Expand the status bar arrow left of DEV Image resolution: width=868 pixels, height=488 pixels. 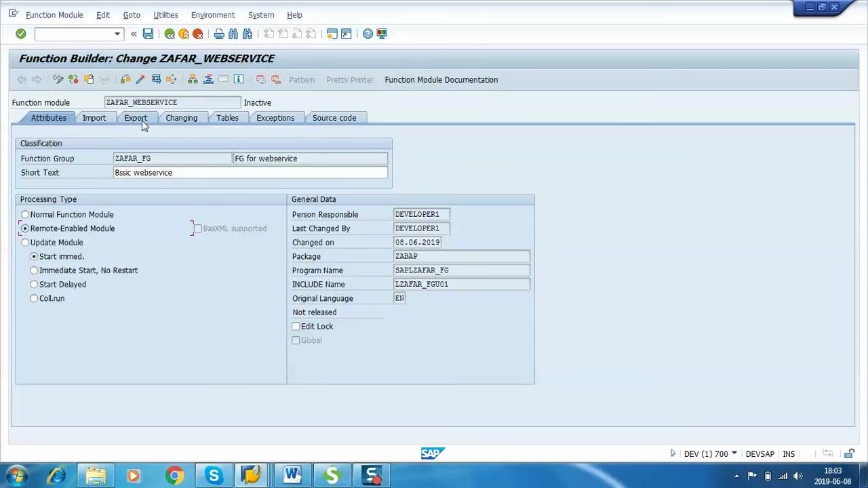(673, 453)
